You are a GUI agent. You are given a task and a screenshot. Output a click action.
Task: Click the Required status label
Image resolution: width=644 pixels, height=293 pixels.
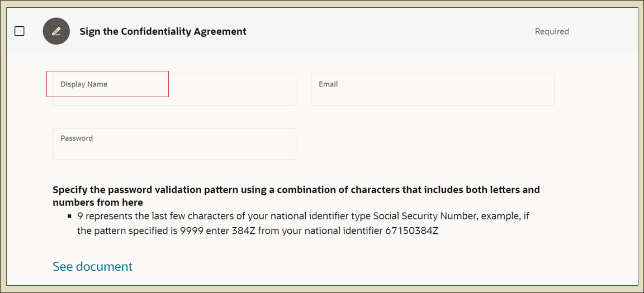551,31
